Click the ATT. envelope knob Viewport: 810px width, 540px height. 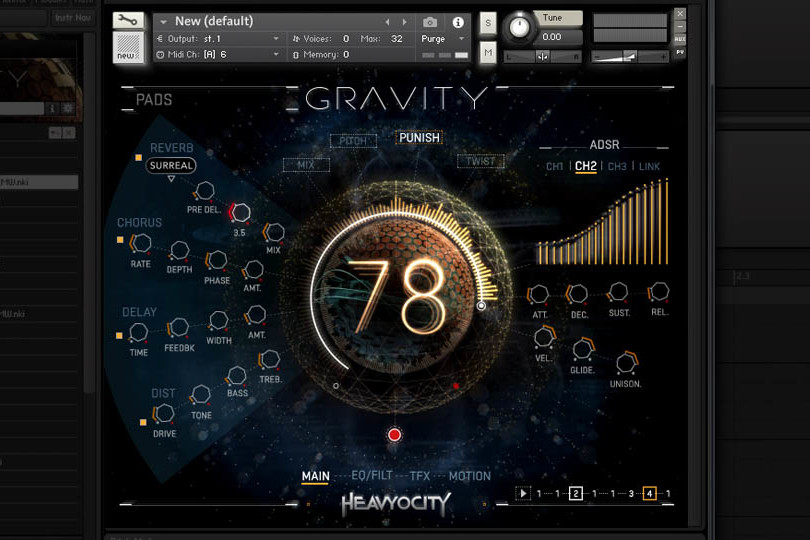pos(538,294)
